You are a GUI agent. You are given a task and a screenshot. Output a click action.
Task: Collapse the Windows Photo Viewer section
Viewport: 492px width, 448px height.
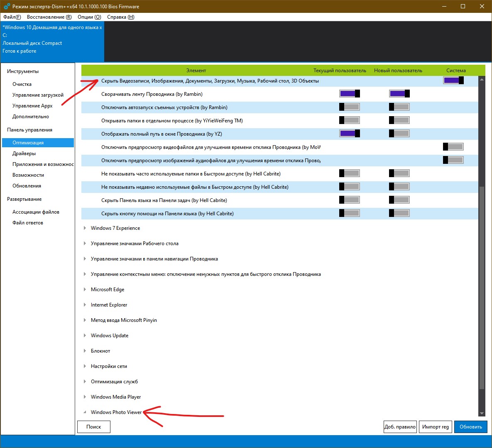[x=85, y=412]
